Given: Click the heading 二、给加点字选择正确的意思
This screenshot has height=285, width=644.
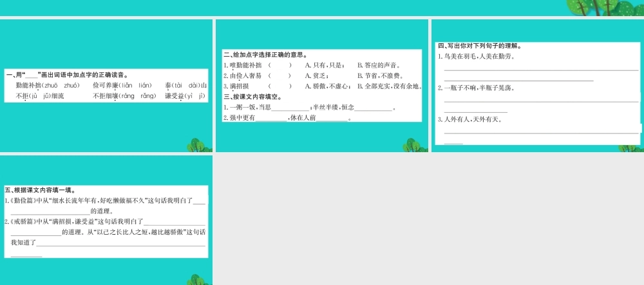Looking at the screenshot, I should click(x=266, y=55).
